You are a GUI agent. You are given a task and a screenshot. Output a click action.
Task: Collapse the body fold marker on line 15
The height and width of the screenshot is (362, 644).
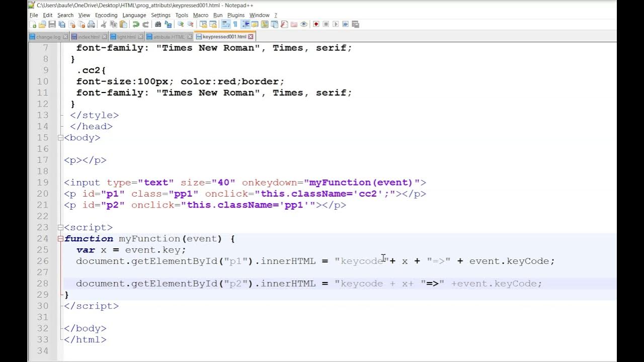pyautogui.click(x=60, y=138)
